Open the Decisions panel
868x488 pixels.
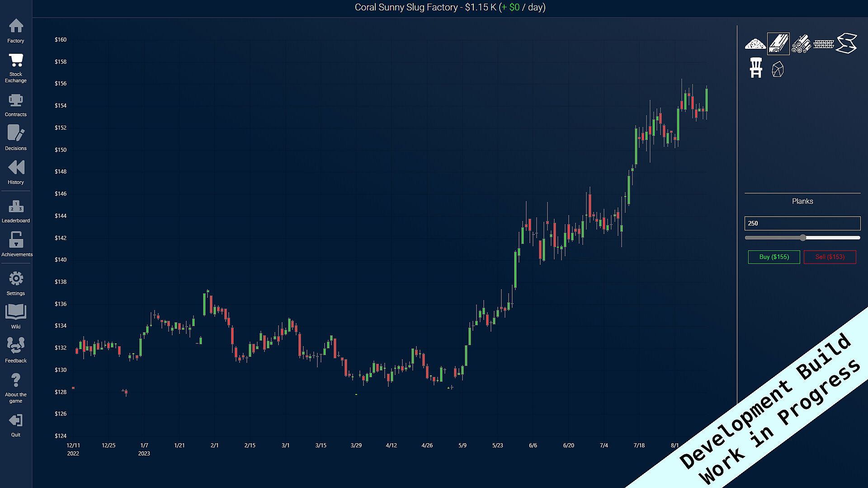[16, 138]
